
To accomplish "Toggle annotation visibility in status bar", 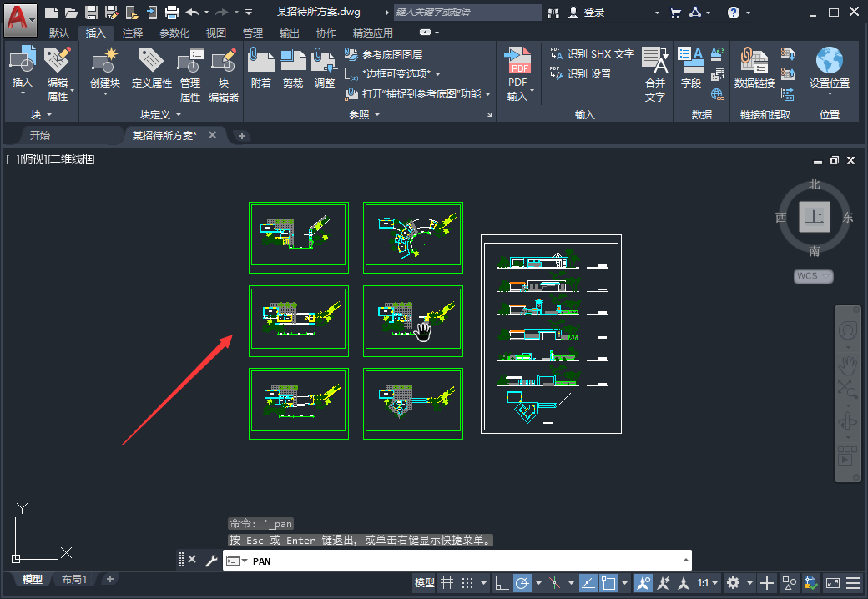I will [643, 582].
